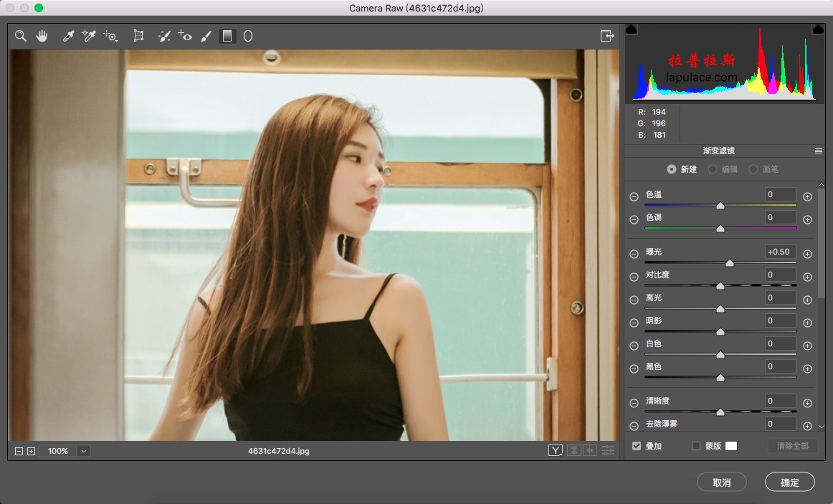The height and width of the screenshot is (504, 833).
Task: Select the Spot Removal tool
Action: 164,36
